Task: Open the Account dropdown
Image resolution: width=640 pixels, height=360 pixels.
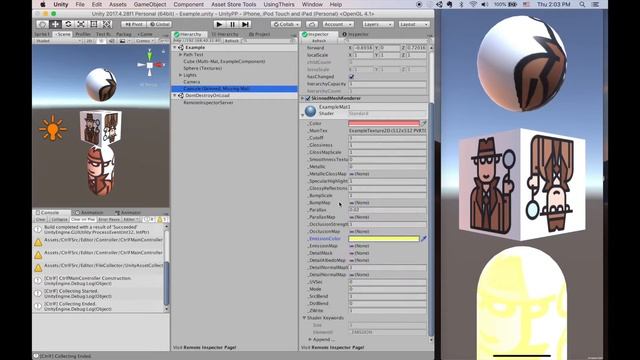Action: coord(337,24)
